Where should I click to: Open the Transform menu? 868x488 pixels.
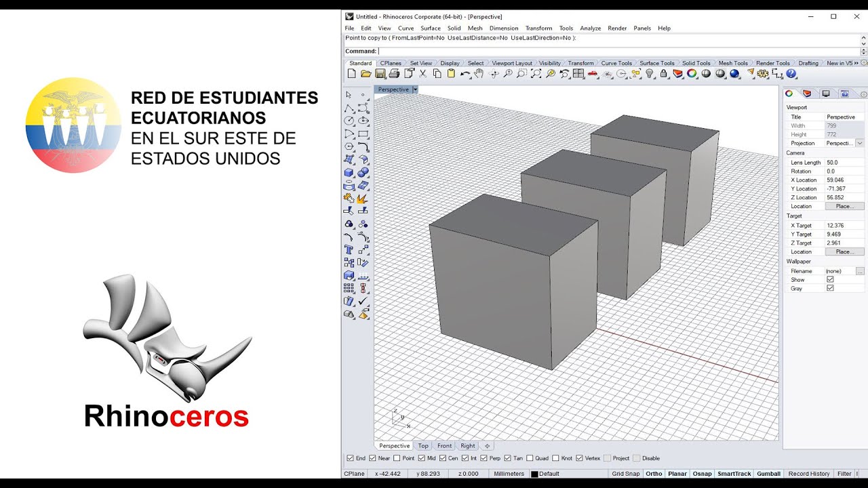point(538,28)
